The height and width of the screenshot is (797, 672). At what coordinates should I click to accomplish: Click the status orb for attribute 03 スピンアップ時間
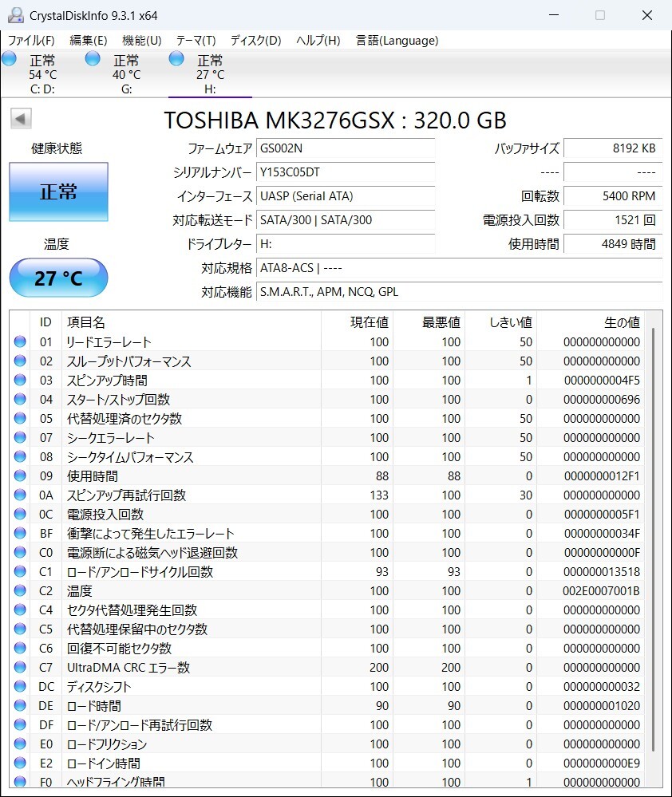20,380
